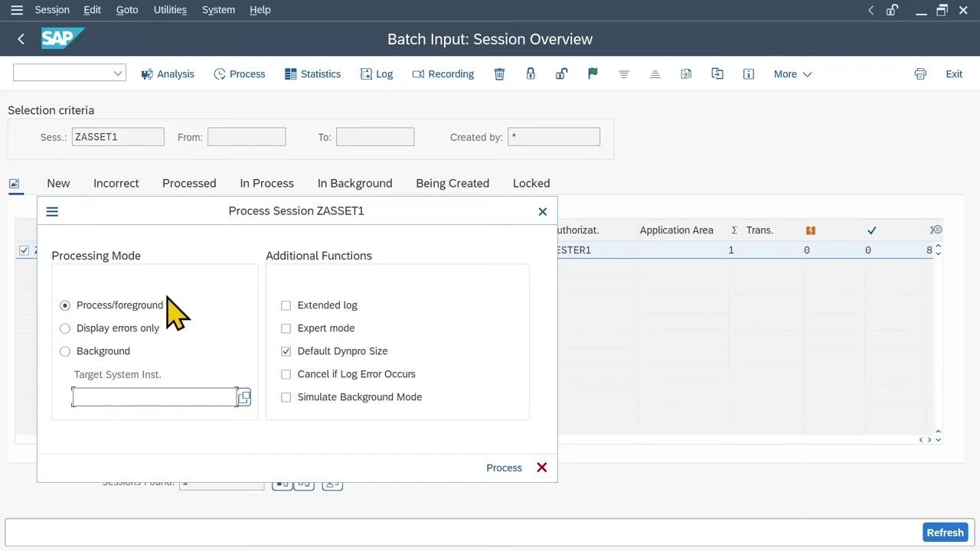Click the green flag release icon
The height and width of the screenshot is (551, 980).
[593, 73]
